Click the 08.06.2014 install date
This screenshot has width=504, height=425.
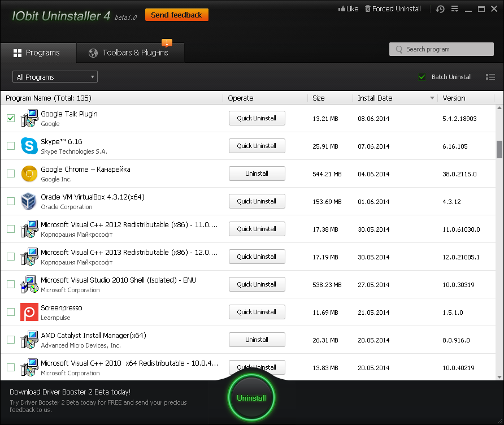coord(373,119)
